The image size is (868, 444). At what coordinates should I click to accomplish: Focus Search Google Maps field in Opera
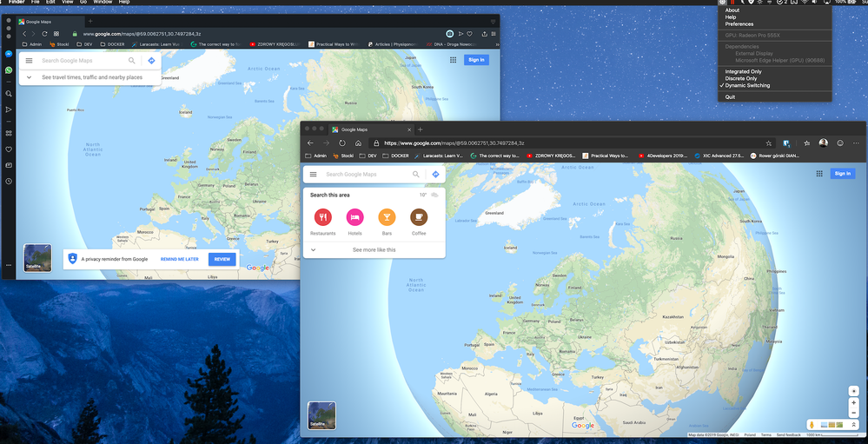83,61
